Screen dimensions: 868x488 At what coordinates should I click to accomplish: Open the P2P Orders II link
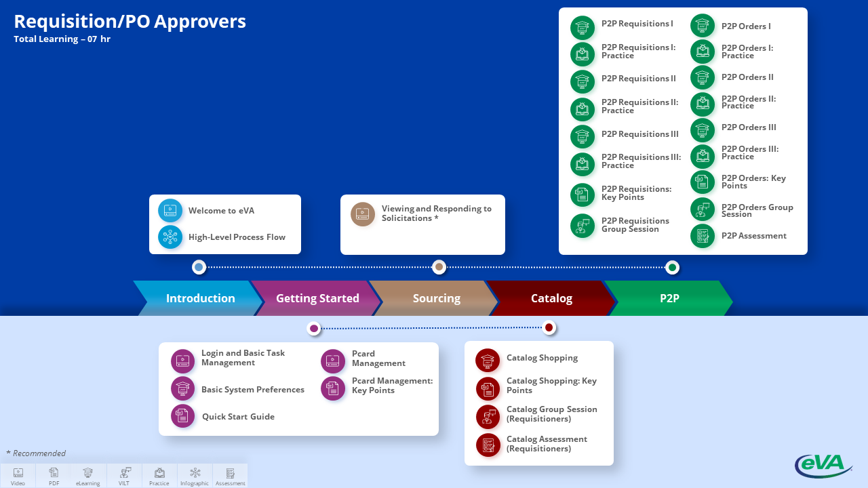point(747,77)
